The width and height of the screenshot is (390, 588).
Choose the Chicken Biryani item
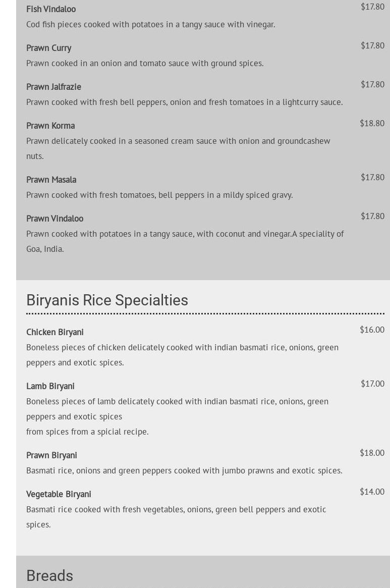pyautogui.click(x=55, y=332)
